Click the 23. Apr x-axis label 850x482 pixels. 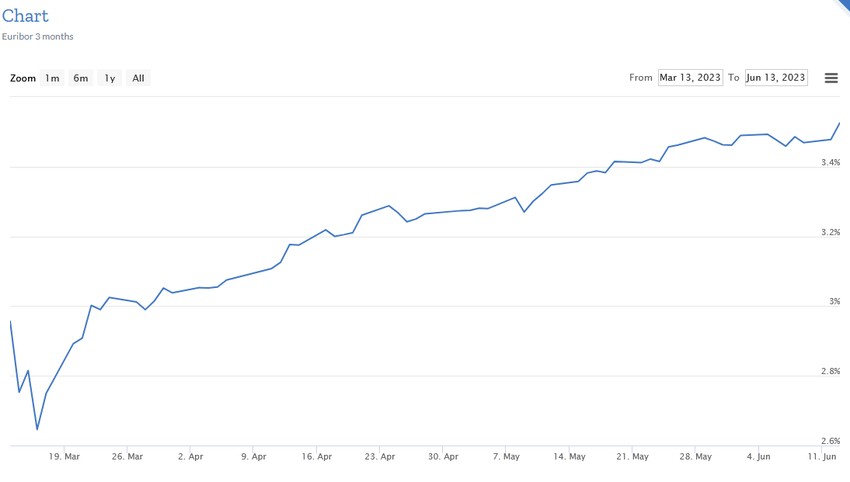click(x=379, y=456)
